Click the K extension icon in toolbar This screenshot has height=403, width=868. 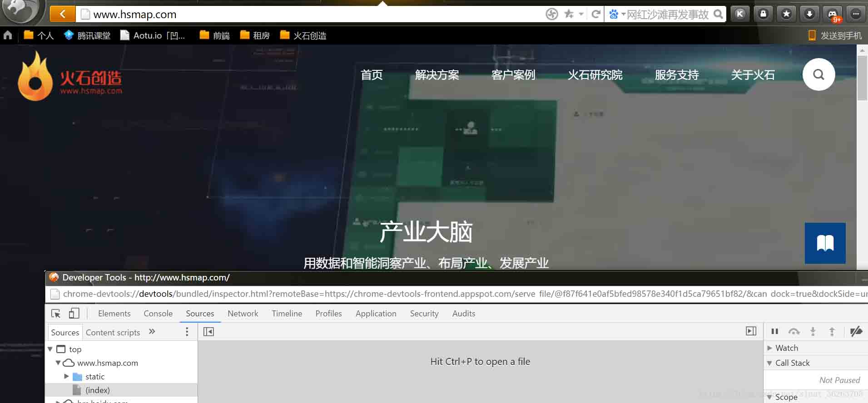click(740, 14)
